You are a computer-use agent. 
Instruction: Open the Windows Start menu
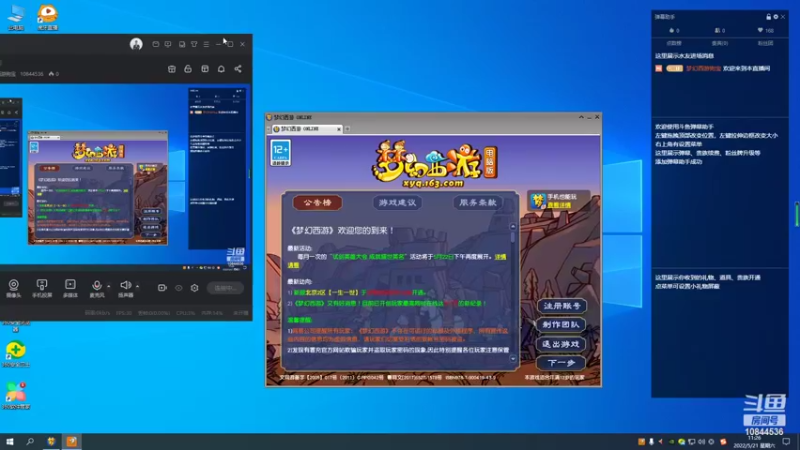(x=10, y=442)
